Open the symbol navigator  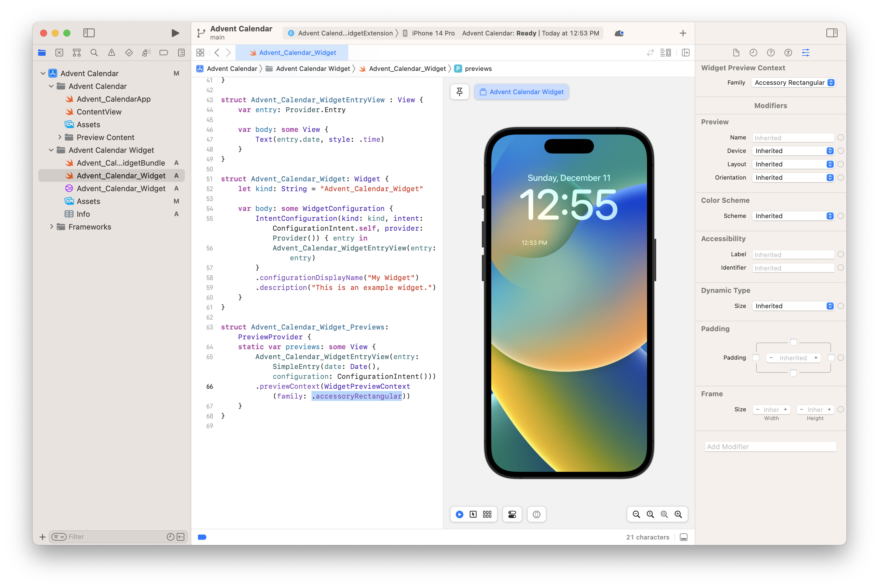click(x=76, y=53)
